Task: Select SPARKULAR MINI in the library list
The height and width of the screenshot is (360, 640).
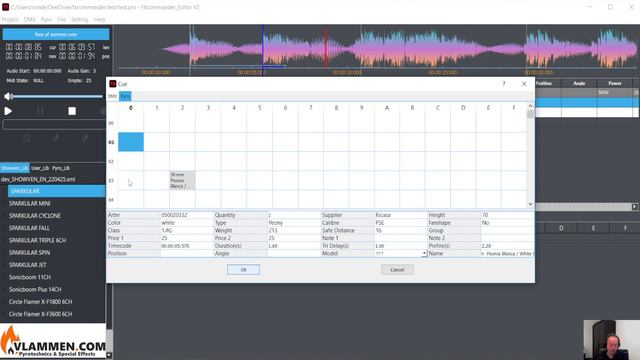Action: (29, 203)
